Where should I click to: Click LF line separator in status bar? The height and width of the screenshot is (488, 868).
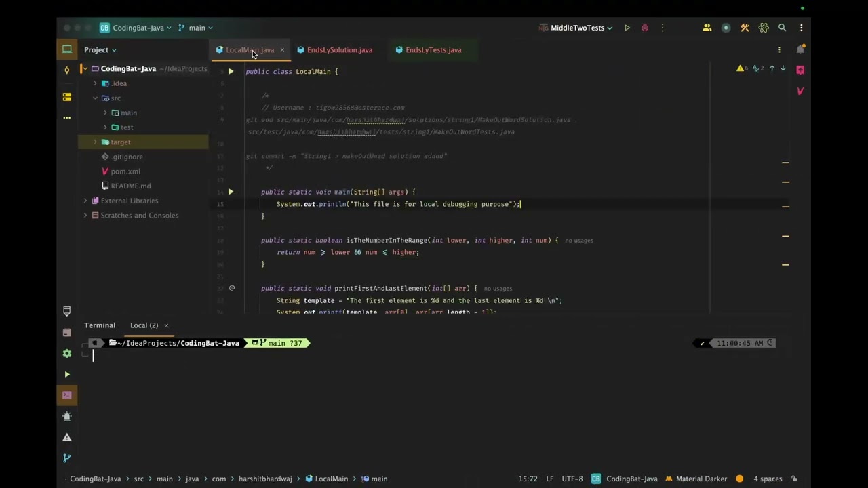point(550,479)
